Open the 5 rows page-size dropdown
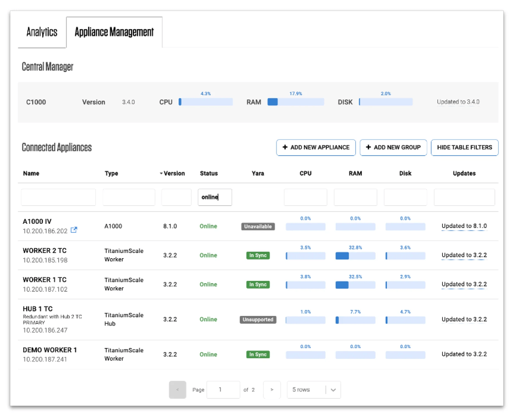 [314, 390]
